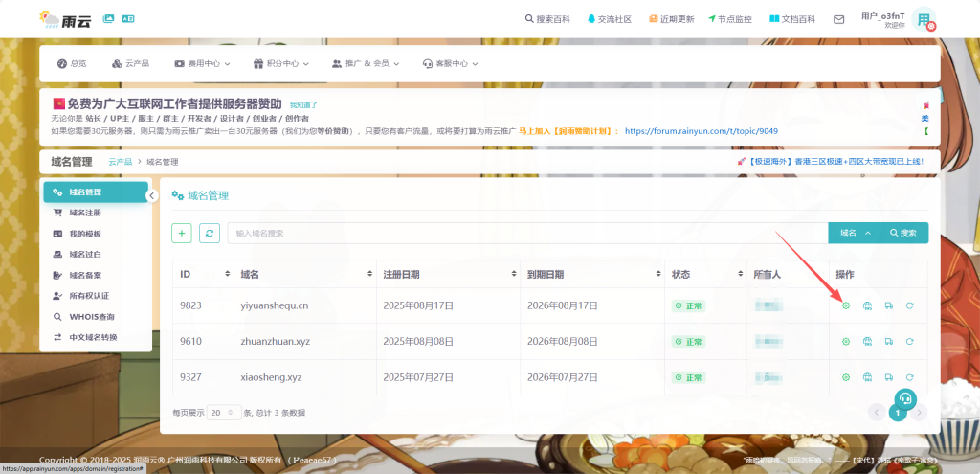Go to 总览 in the navigation bar

(72, 63)
